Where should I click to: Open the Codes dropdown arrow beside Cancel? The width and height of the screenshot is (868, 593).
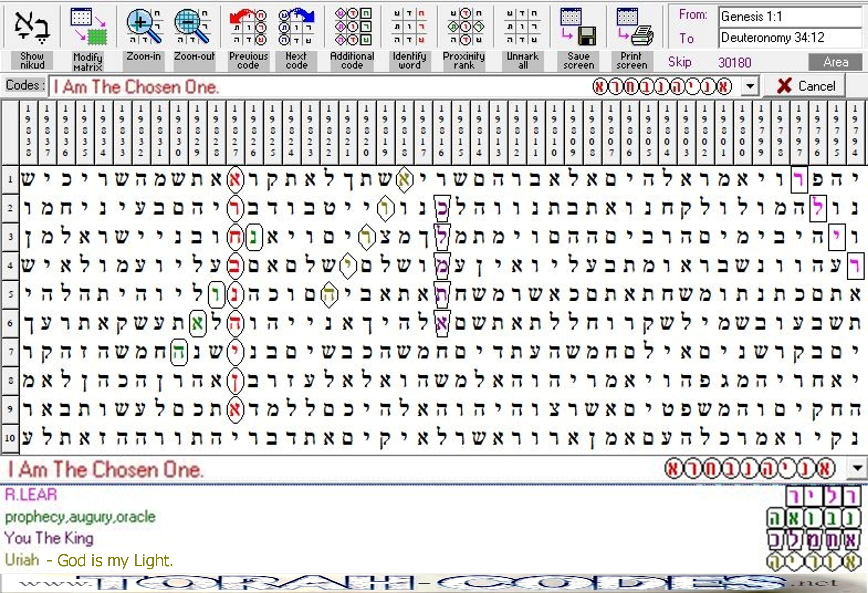click(750, 86)
